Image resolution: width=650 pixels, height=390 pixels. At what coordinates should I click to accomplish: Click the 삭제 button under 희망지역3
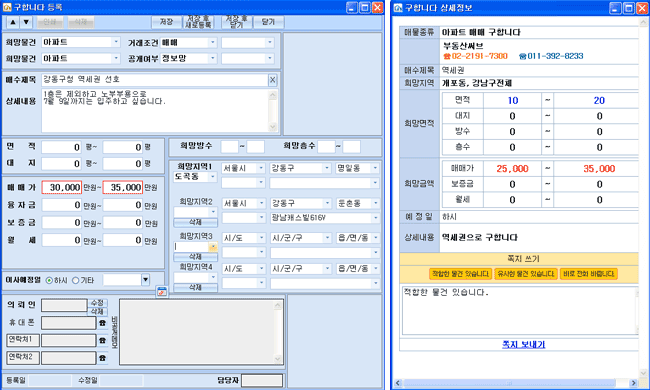coord(195,257)
